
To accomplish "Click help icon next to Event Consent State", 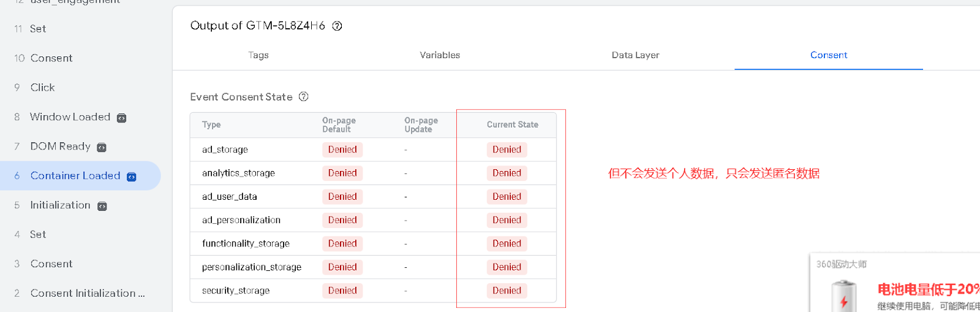I will [x=304, y=97].
